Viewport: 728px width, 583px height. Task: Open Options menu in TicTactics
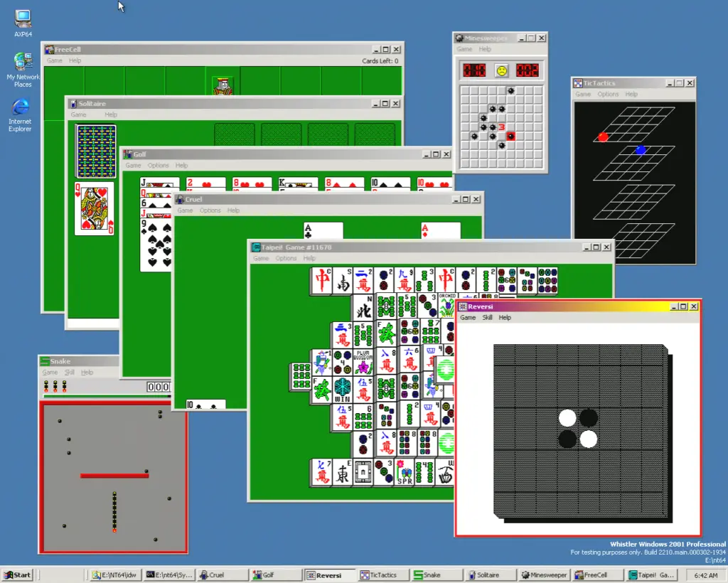(x=609, y=94)
